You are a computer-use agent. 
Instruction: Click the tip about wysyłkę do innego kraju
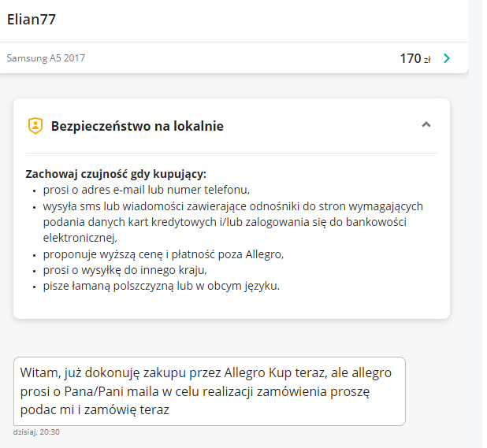125,270
